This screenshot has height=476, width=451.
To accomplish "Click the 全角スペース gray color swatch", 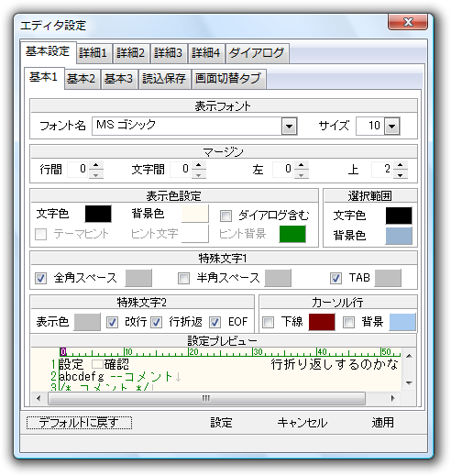I will [138, 278].
